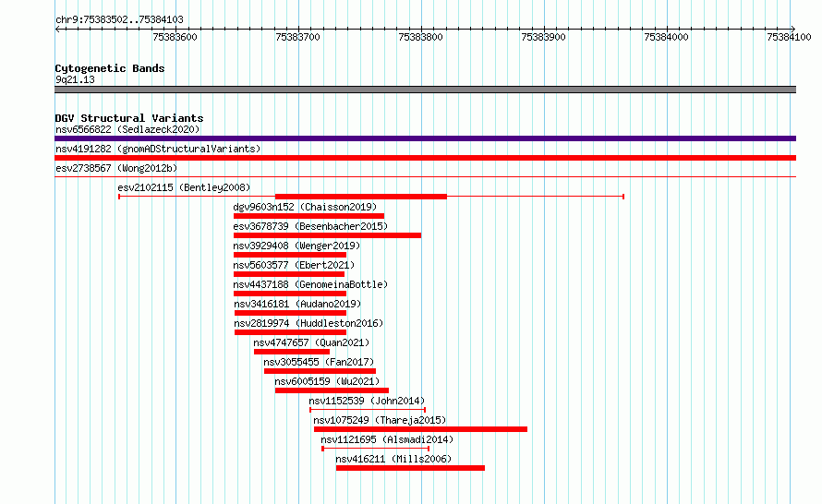Select the nsv3416181 variant bar

click(290, 313)
